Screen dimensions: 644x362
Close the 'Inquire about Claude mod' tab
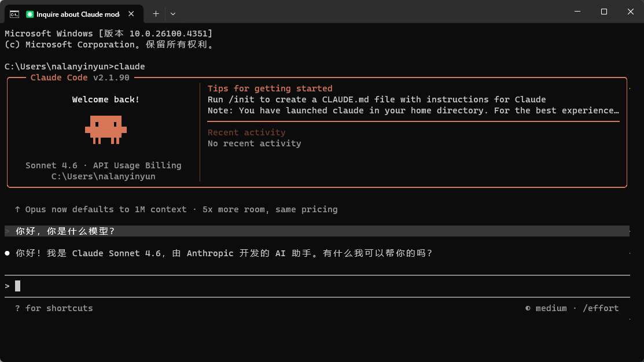coord(134,14)
